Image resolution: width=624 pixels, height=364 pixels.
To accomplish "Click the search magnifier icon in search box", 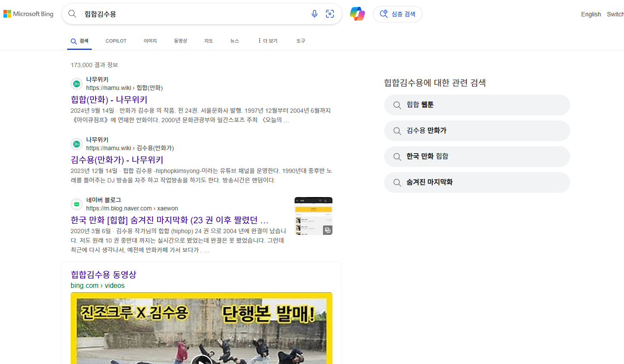I will [x=72, y=14].
